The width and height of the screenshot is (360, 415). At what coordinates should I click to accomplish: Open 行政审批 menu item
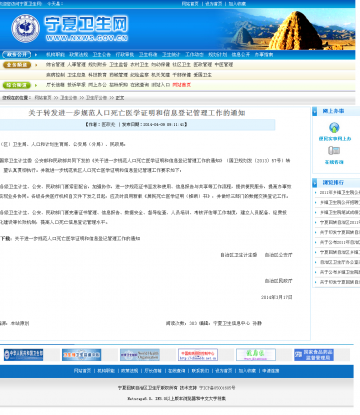125,55
